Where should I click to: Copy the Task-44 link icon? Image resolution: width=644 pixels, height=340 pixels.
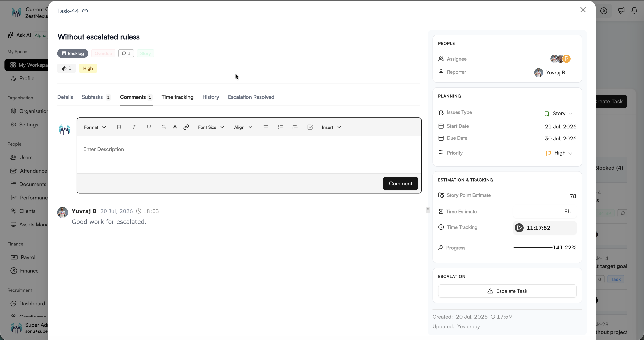[85, 11]
